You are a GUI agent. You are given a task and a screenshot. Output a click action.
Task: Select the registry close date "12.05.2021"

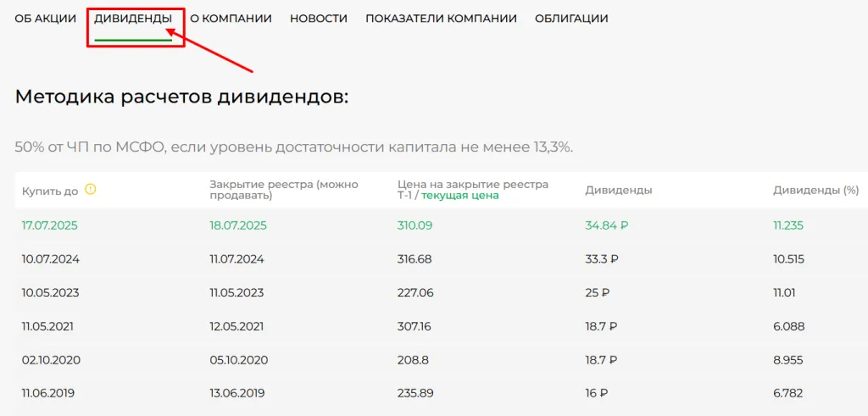(x=236, y=327)
